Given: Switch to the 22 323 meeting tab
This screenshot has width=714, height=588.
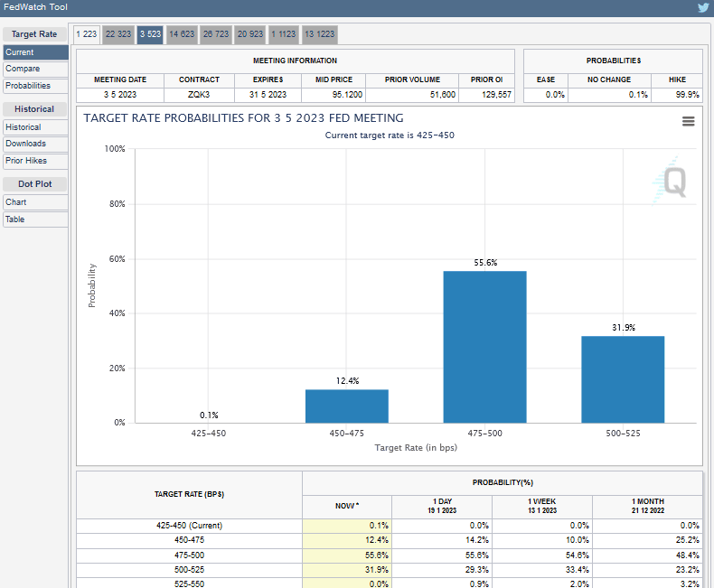Looking at the screenshot, I should click(117, 34).
